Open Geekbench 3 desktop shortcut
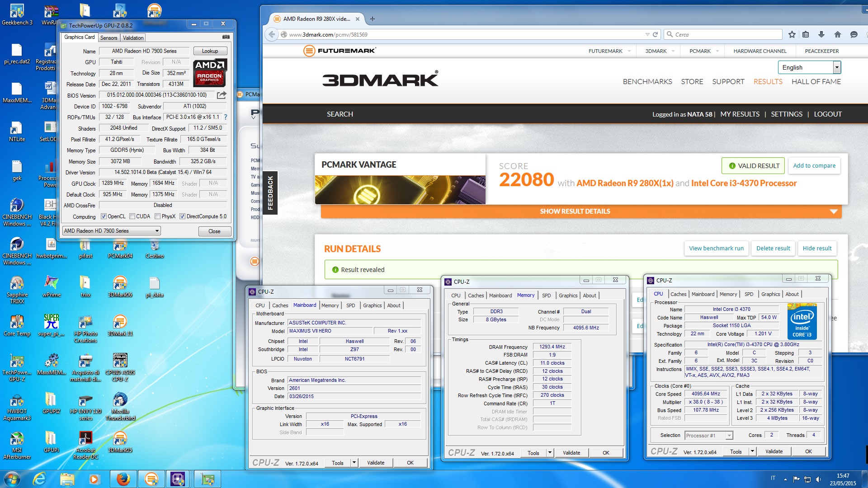 (x=17, y=14)
